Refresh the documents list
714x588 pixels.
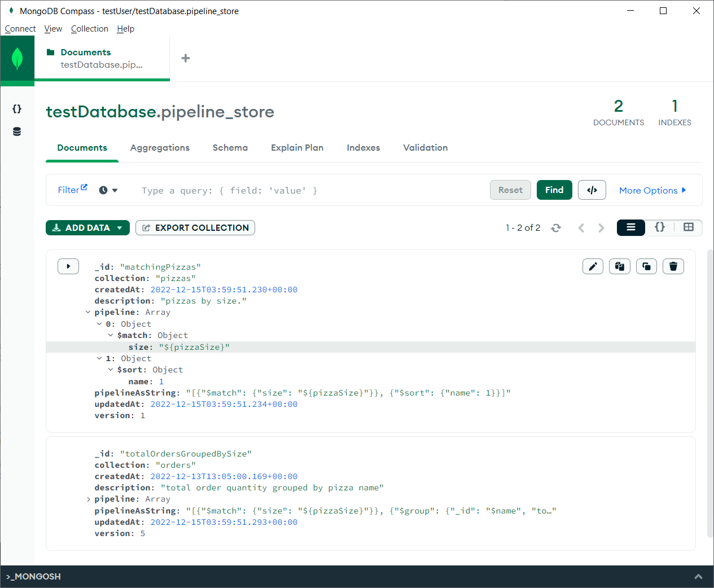pyautogui.click(x=556, y=228)
